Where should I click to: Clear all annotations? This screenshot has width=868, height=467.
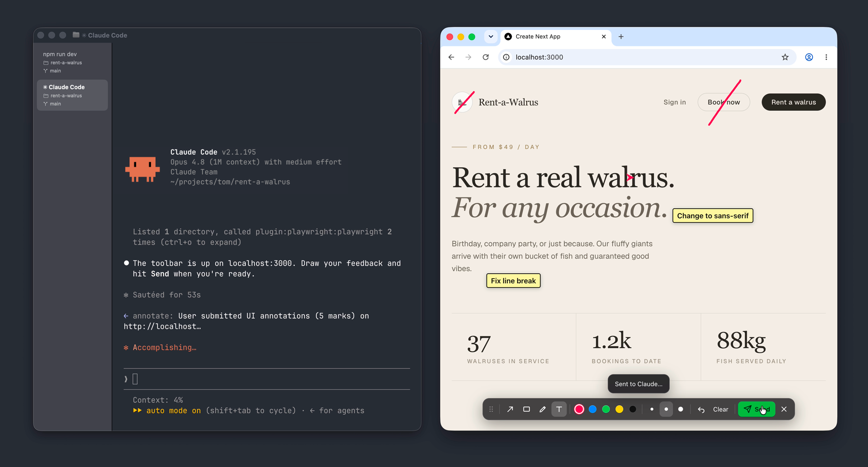click(721, 409)
